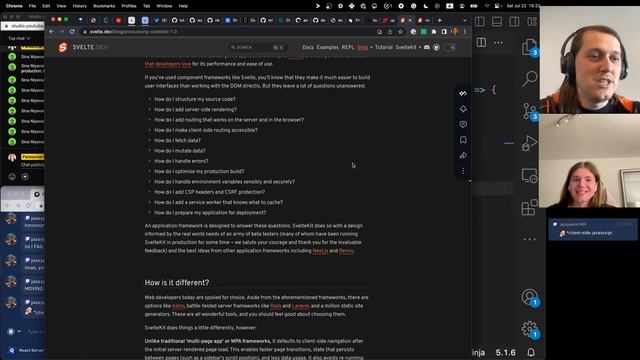
Task: Open the Tutorial nav link
Action: (383, 47)
